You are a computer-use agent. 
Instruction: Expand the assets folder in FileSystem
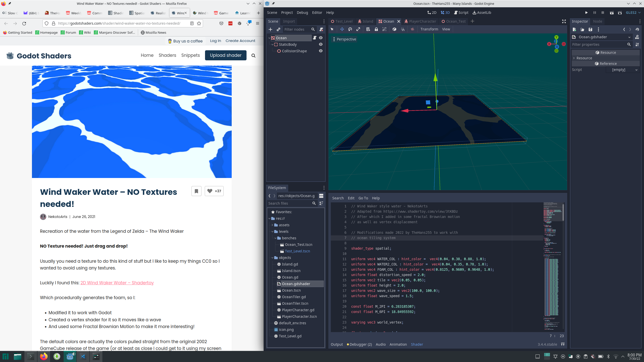point(272,225)
